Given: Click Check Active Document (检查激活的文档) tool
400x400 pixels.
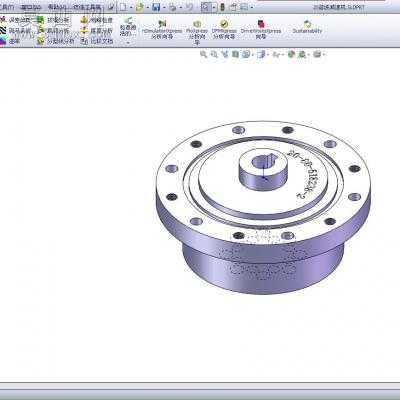Looking at the screenshot, I should coord(128,27).
